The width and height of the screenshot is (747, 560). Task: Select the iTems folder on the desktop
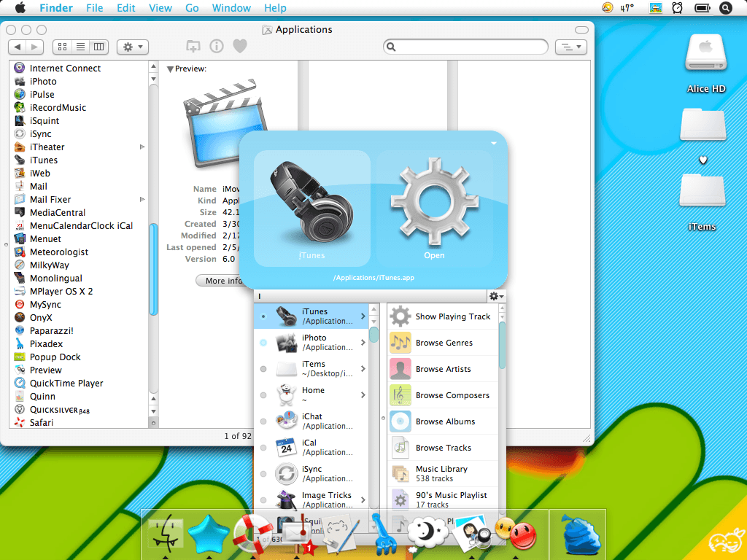(x=703, y=190)
